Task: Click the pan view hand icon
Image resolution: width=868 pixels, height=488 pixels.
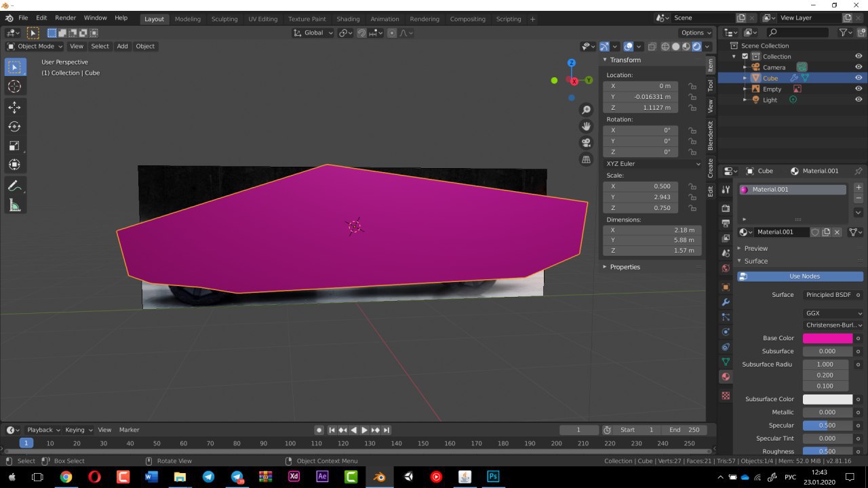Action: 587,126
